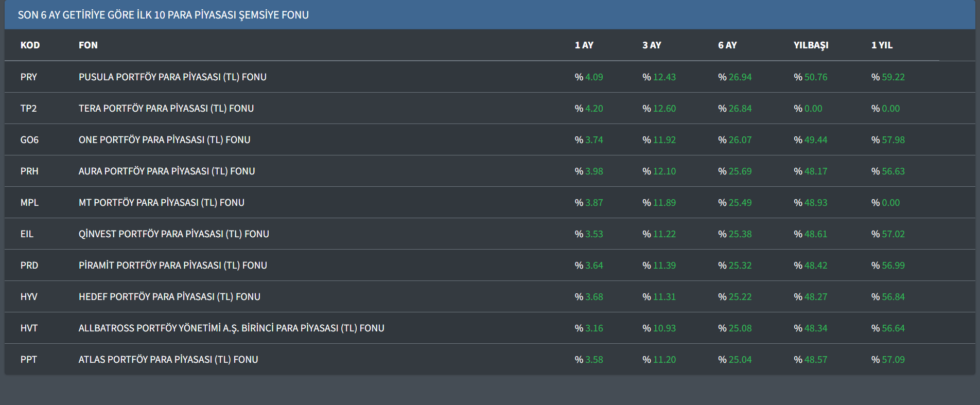This screenshot has height=405, width=980.
Task: Click the FON column header
Action: tap(88, 45)
